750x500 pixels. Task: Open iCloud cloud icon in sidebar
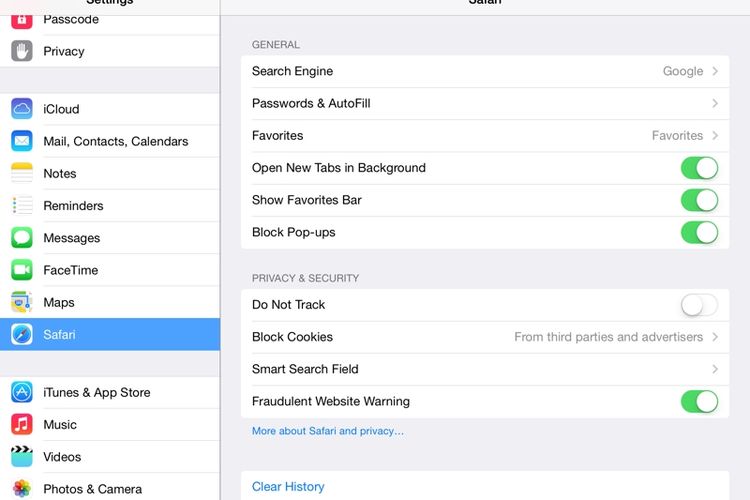pos(22,109)
